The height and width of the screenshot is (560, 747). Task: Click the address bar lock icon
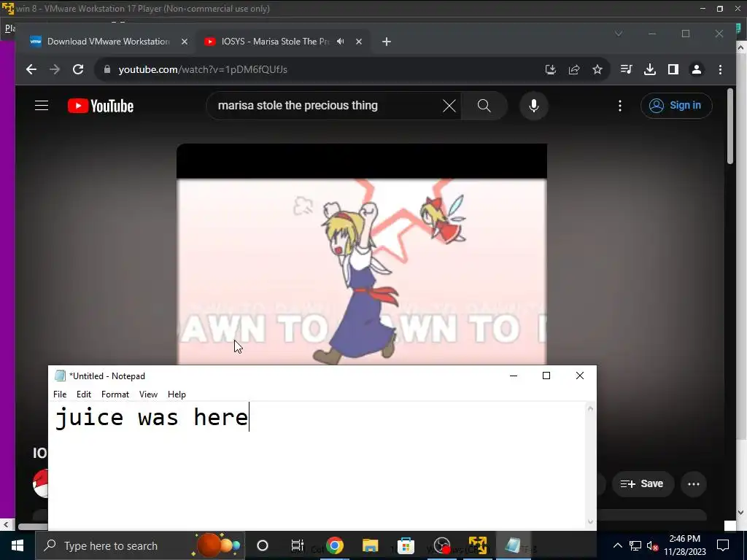coord(107,69)
